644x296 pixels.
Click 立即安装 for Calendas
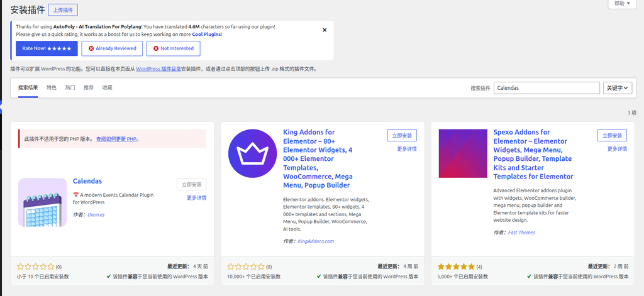click(191, 184)
